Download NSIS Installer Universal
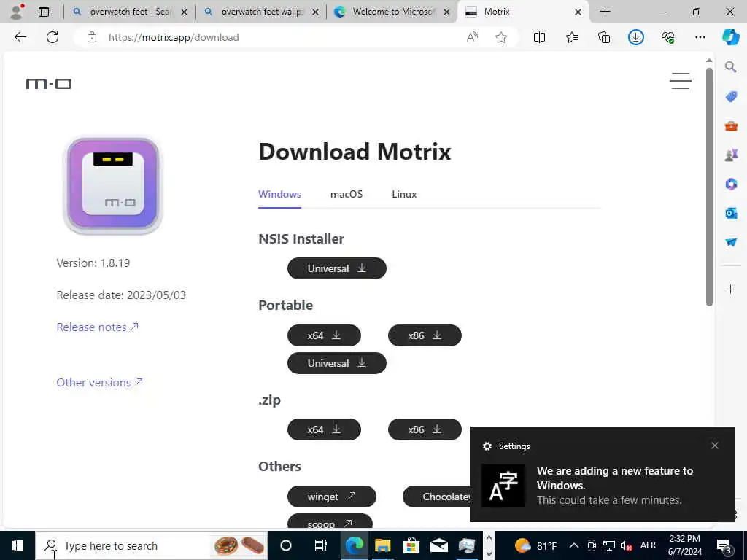The image size is (747, 560). pyautogui.click(x=337, y=268)
